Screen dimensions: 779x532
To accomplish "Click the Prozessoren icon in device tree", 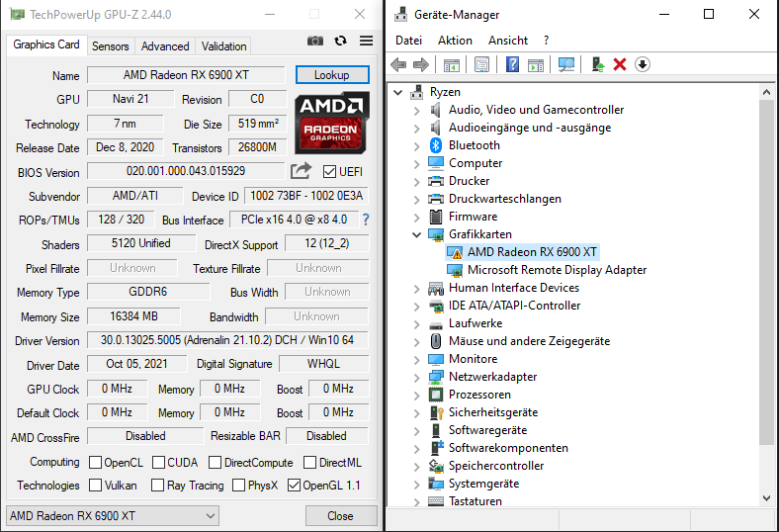I will pyautogui.click(x=436, y=395).
